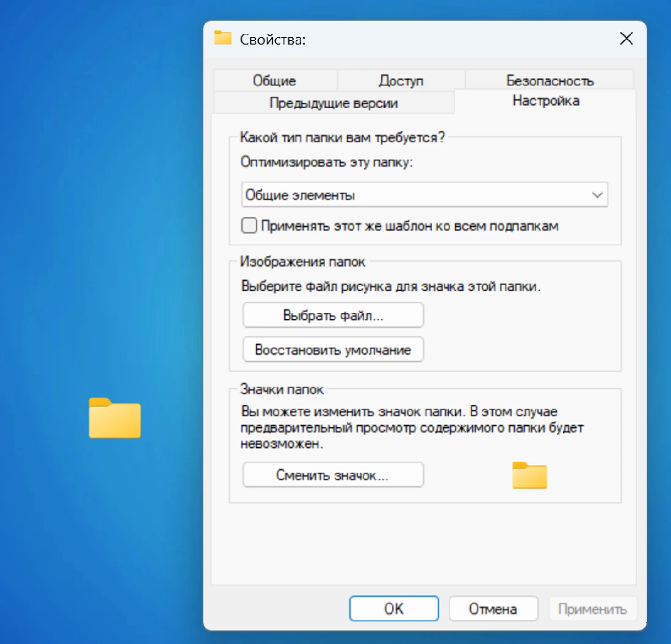Switch to the Общие tab
The width and height of the screenshot is (671, 644).
coord(274,80)
